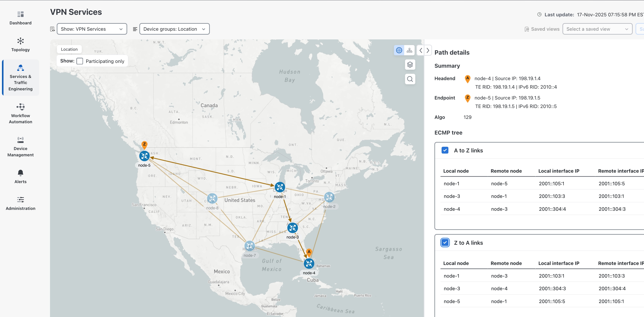View Alerts from the sidebar bell
Viewport: 644px width, 317px height.
tap(20, 177)
